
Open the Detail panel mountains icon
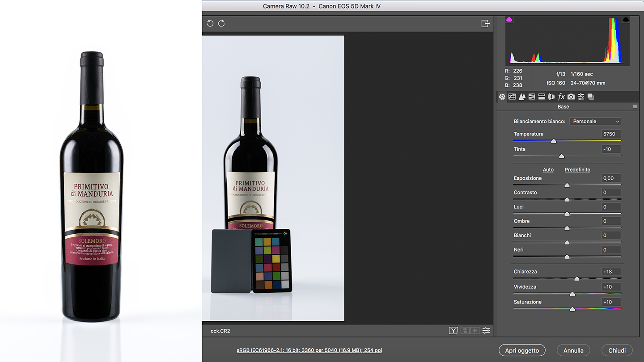pyautogui.click(x=522, y=97)
